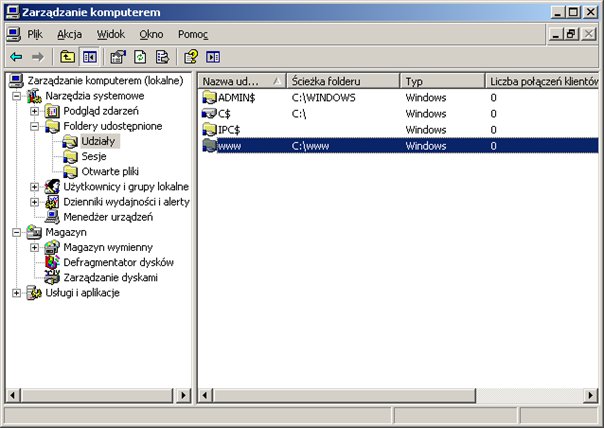Click the www share icon
Screen dimensions: 605x429
[210, 146]
